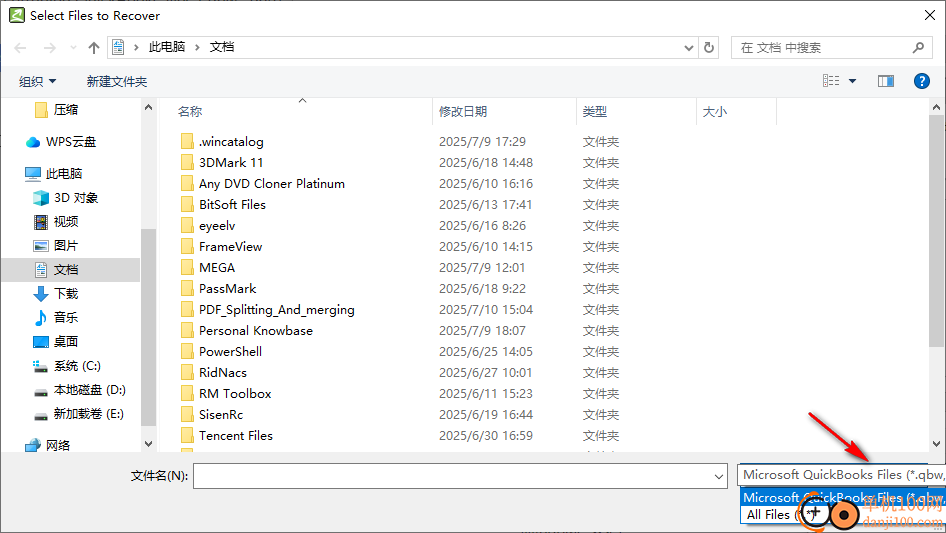Open 3D 对象 in the sidebar
Image resolution: width=946 pixels, height=533 pixels.
(75, 198)
